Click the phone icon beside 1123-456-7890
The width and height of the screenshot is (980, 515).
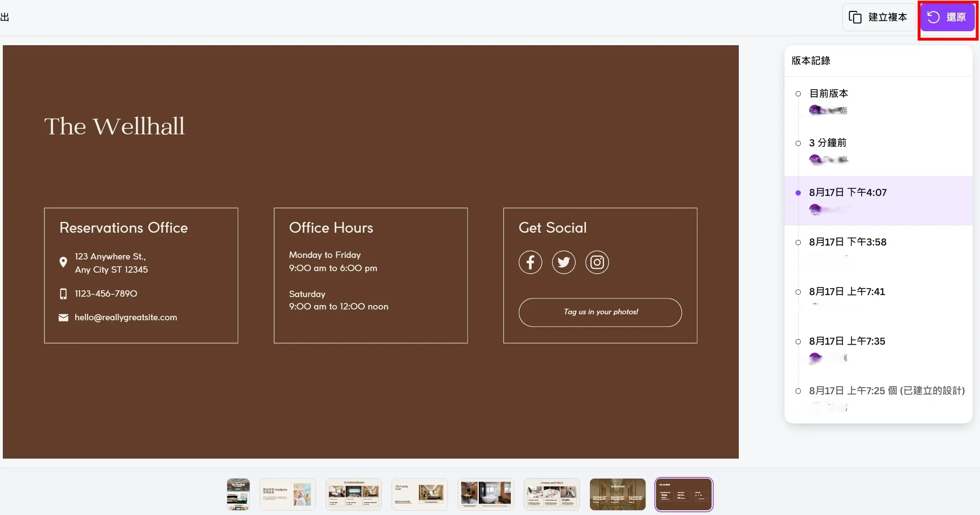point(63,294)
